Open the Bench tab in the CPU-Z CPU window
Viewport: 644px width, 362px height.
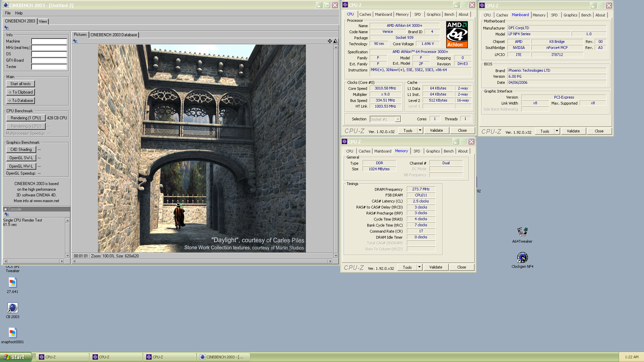[x=449, y=14]
